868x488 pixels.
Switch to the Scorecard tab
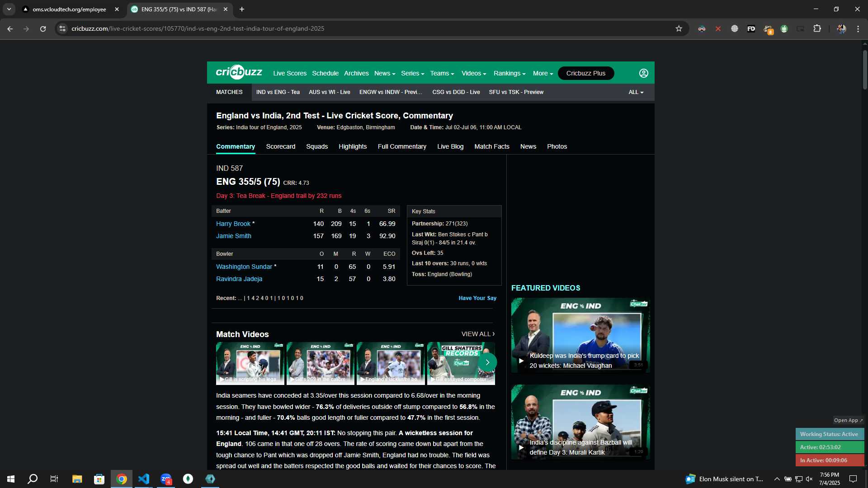[x=280, y=146]
